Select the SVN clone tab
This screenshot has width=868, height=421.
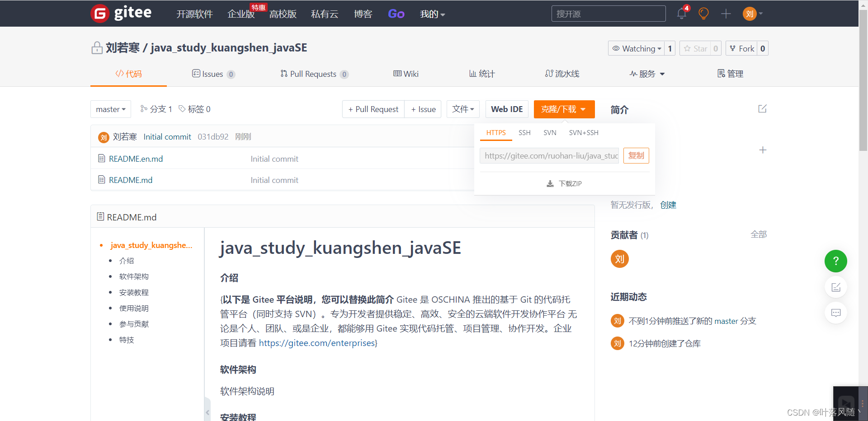click(550, 133)
